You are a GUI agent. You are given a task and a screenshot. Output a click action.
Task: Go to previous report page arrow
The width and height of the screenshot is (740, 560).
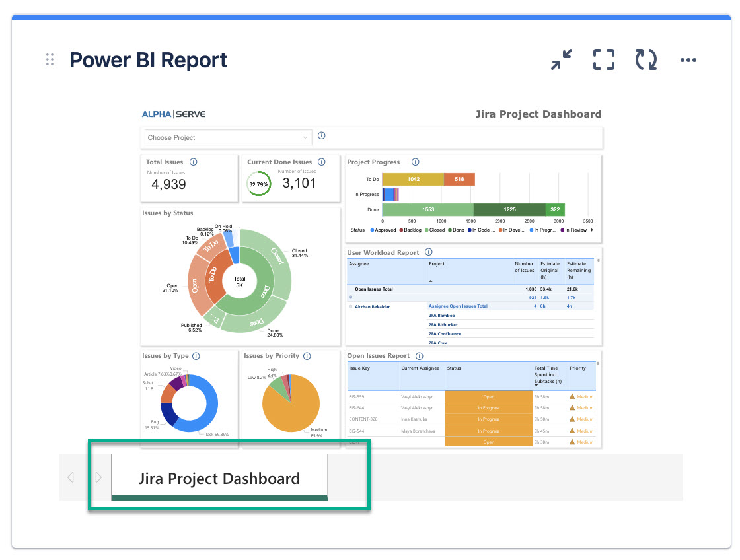click(x=71, y=477)
